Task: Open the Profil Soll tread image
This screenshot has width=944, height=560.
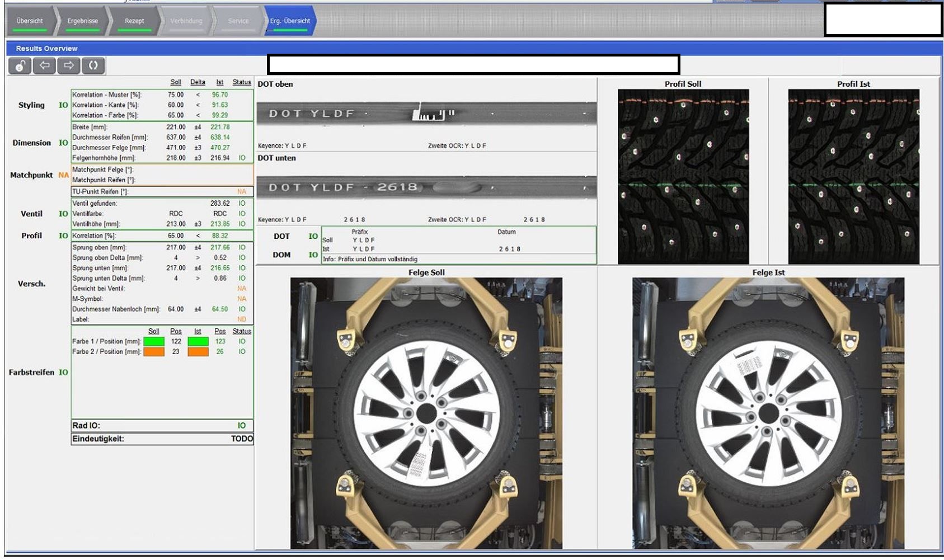Action: click(x=683, y=177)
